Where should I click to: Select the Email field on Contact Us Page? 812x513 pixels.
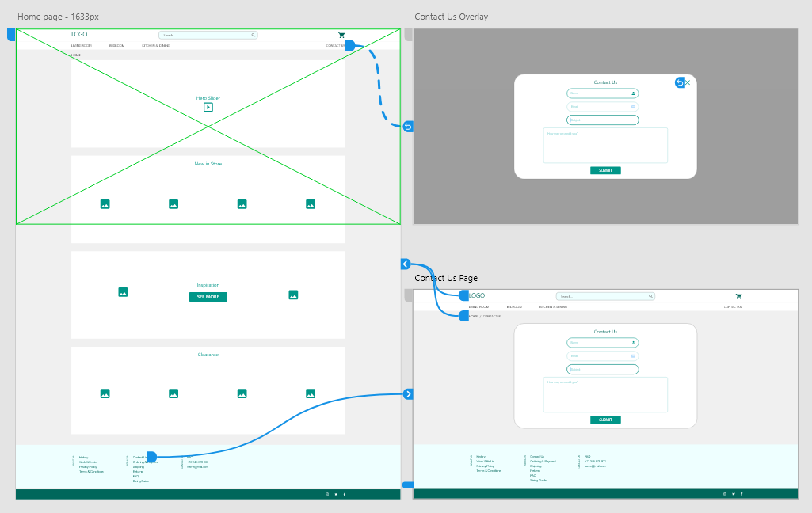pos(603,356)
